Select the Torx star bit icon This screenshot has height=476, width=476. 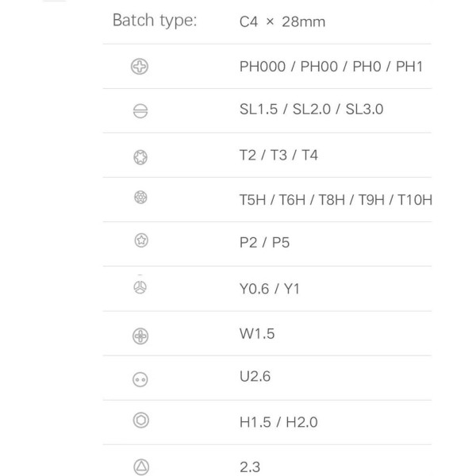coord(140,157)
